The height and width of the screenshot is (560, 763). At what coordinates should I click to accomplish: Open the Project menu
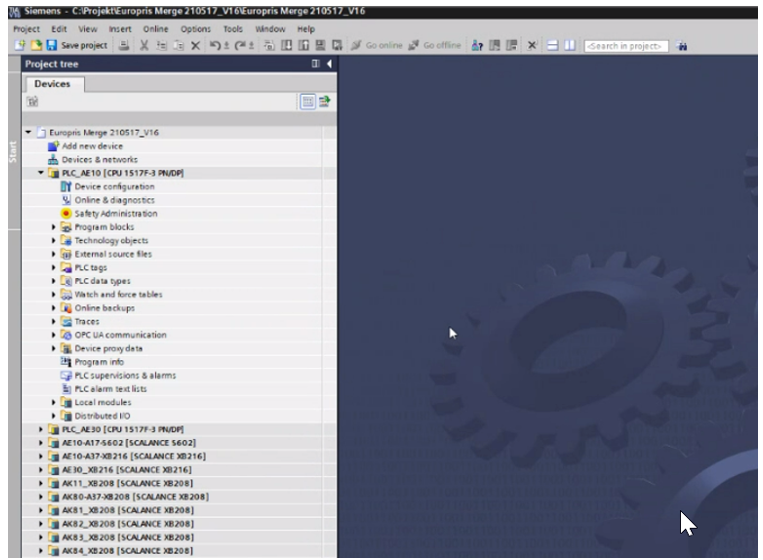(26, 29)
